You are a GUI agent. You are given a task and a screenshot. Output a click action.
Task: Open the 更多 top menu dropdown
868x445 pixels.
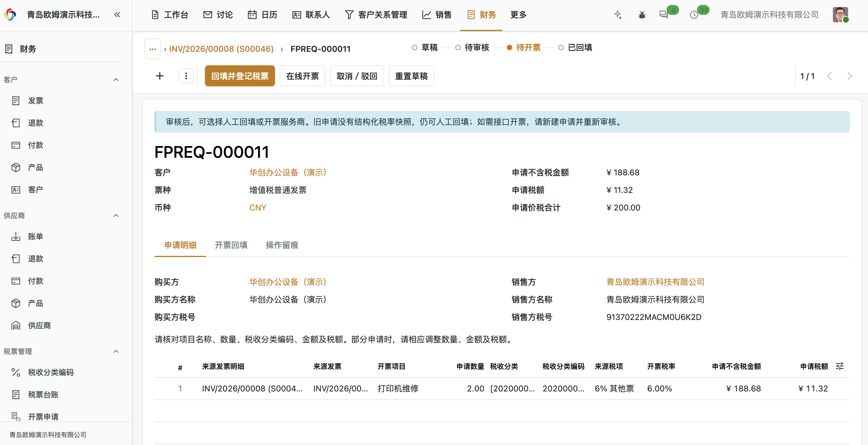click(x=518, y=15)
